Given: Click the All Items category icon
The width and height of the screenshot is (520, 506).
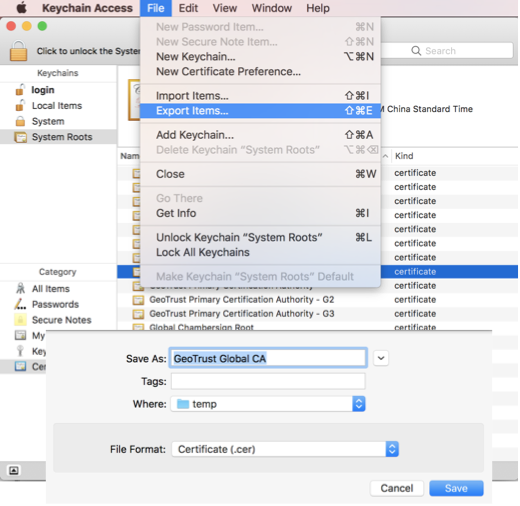Looking at the screenshot, I should click(20, 288).
